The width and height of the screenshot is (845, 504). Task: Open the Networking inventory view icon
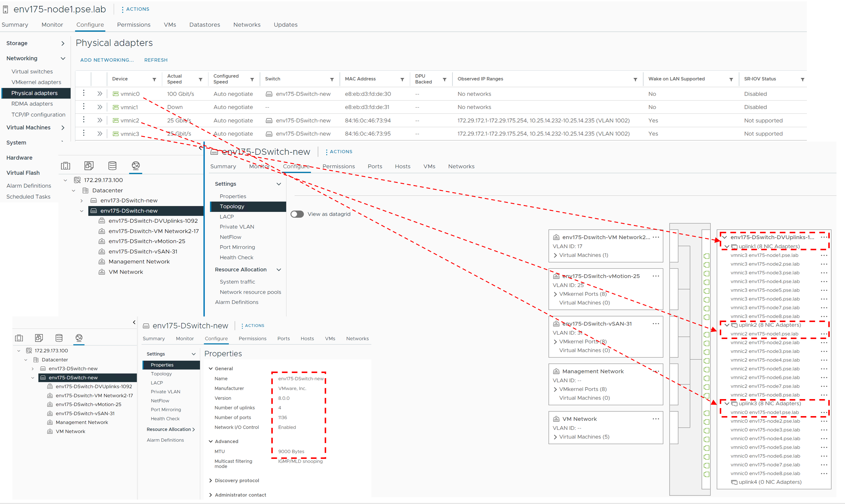(x=136, y=165)
